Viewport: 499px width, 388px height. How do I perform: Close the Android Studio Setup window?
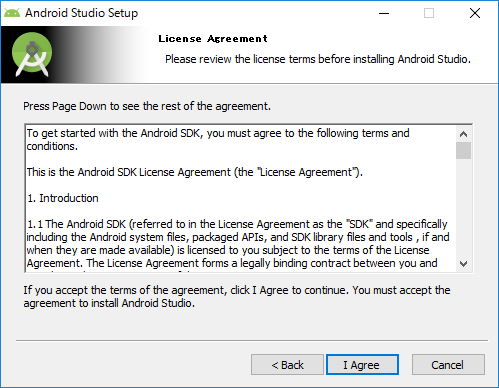(475, 13)
